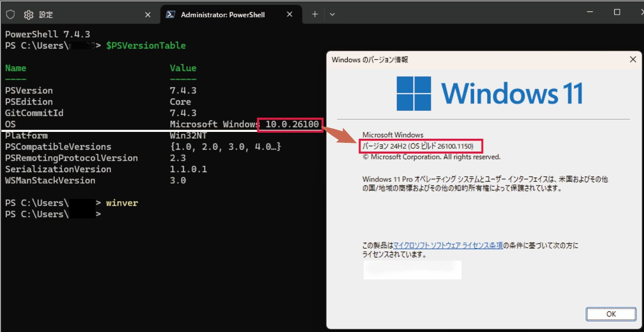Image resolution: width=644 pixels, height=332 pixels.
Task: Click the GitCommitId row name
Action: click(34, 113)
